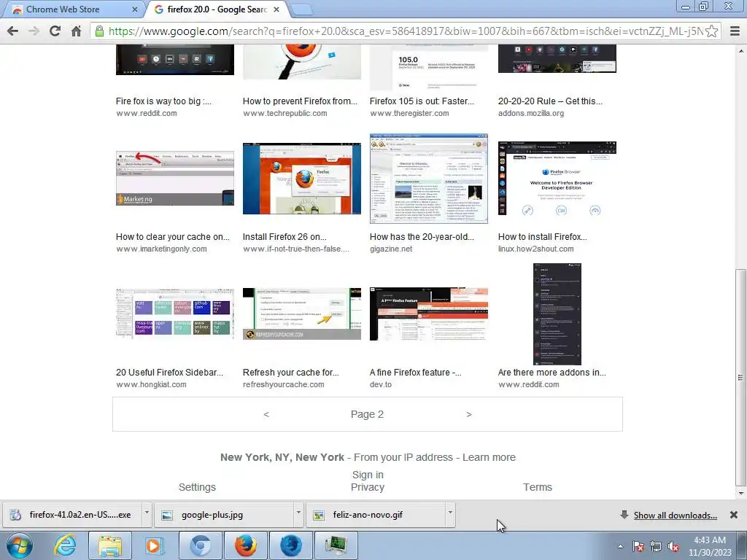The width and height of the screenshot is (747, 560).
Task: Click 'Show all downloads...' link
Action: (x=675, y=516)
